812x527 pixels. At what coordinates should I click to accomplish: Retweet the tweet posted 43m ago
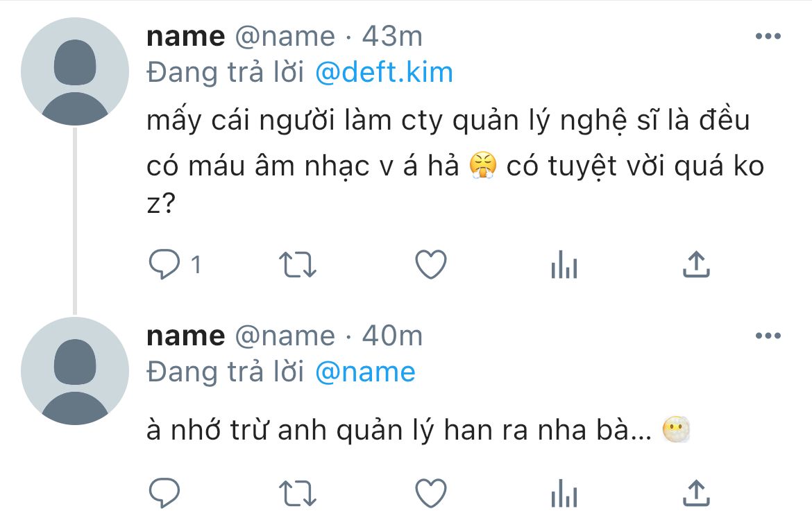point(297,265)
